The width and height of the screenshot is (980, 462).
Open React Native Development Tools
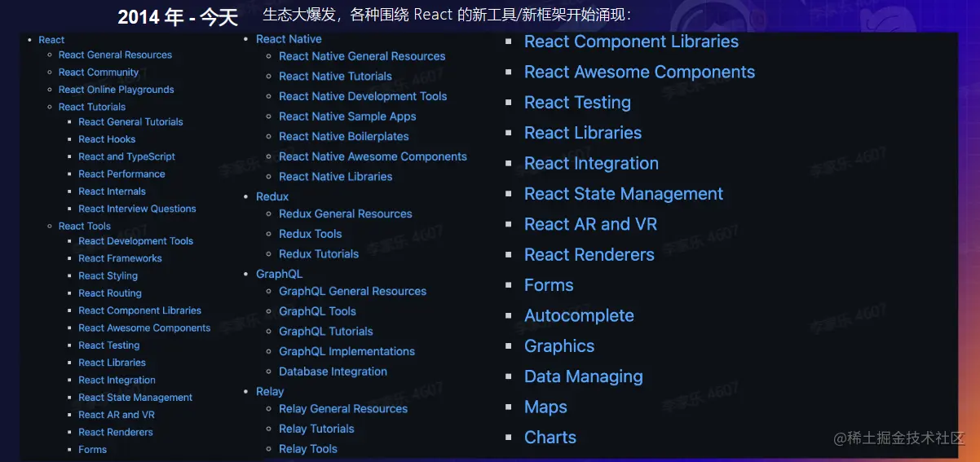(x=363, y=96)
